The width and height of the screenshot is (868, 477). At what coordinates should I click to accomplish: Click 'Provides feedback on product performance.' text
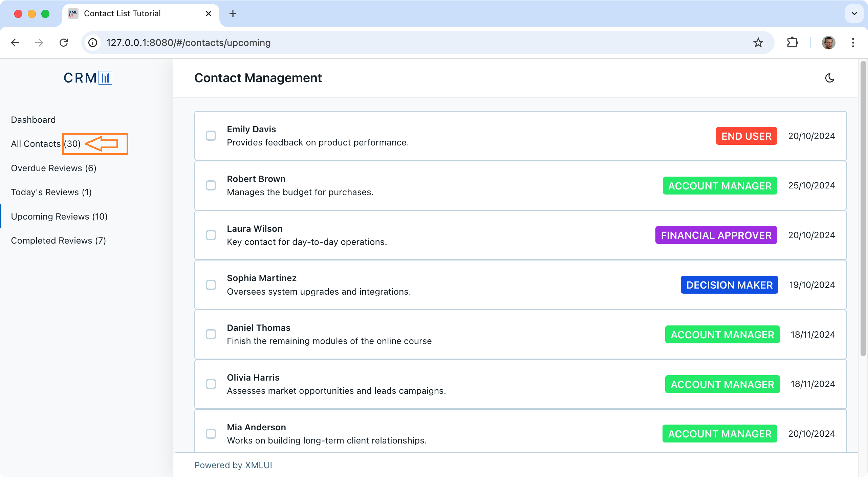pos(318,142)
